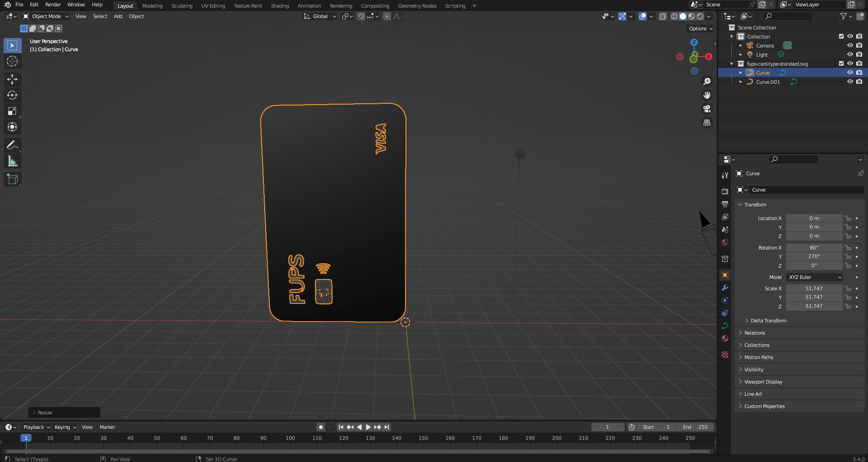
Task: Open the World properties tab
Action: (725, 242)
